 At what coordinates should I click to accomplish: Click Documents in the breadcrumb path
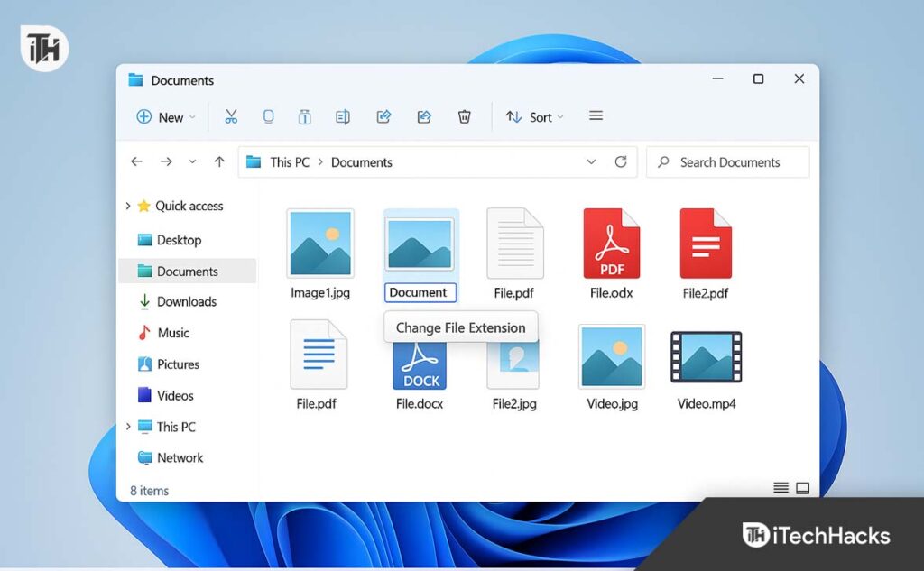point(362,161)
